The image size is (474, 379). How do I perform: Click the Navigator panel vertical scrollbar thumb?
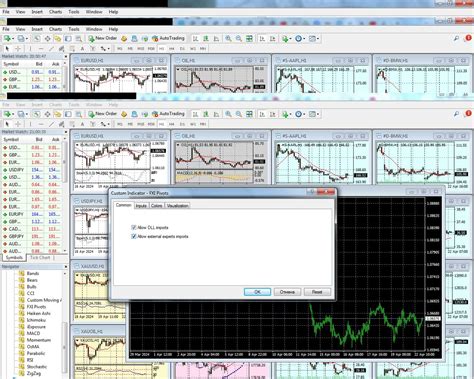tap(65, 347)
